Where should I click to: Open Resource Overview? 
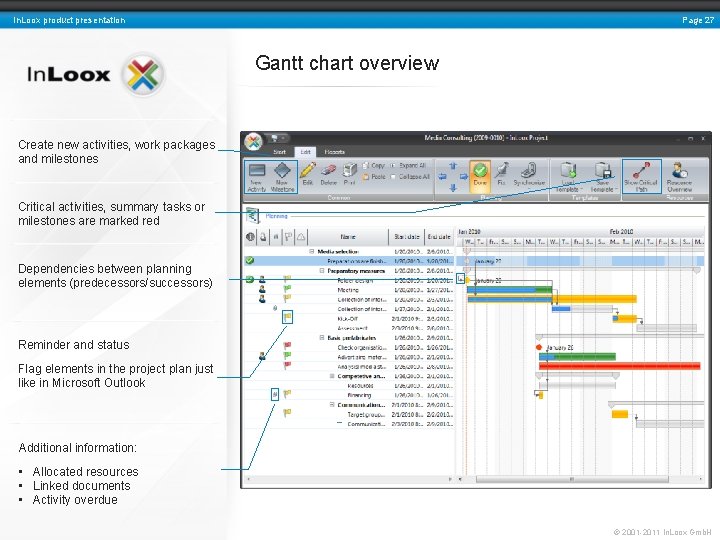pyautogui.click(x=679, y=177)
